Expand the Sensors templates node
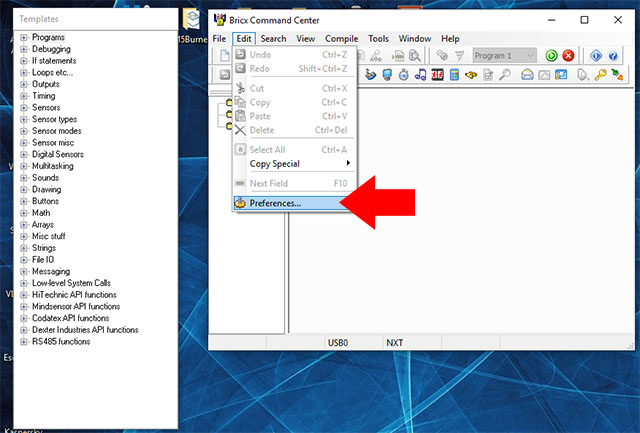Screen dimensions: 640x433 [x=24, y=108]
